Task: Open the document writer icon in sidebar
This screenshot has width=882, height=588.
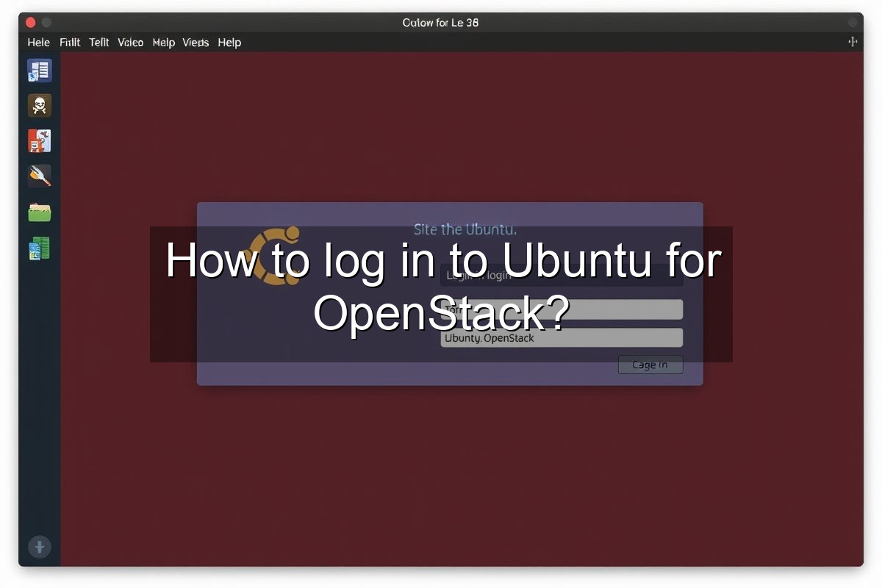Action: (39, 71)
